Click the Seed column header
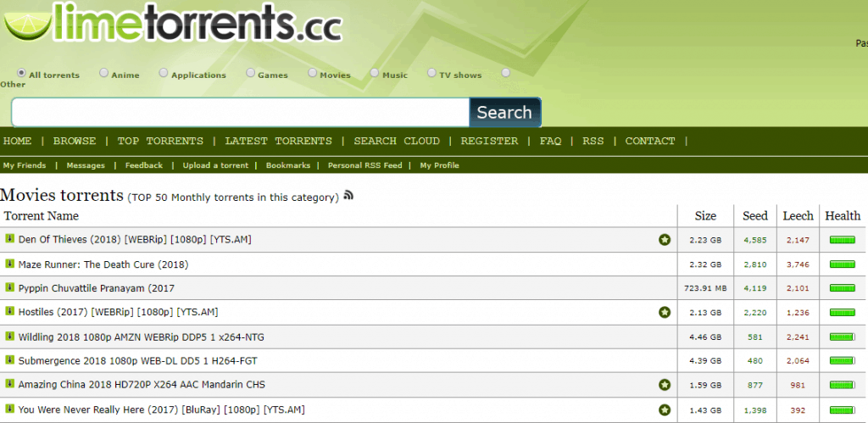This screenshot has width=868, height=423. point(755,216)
